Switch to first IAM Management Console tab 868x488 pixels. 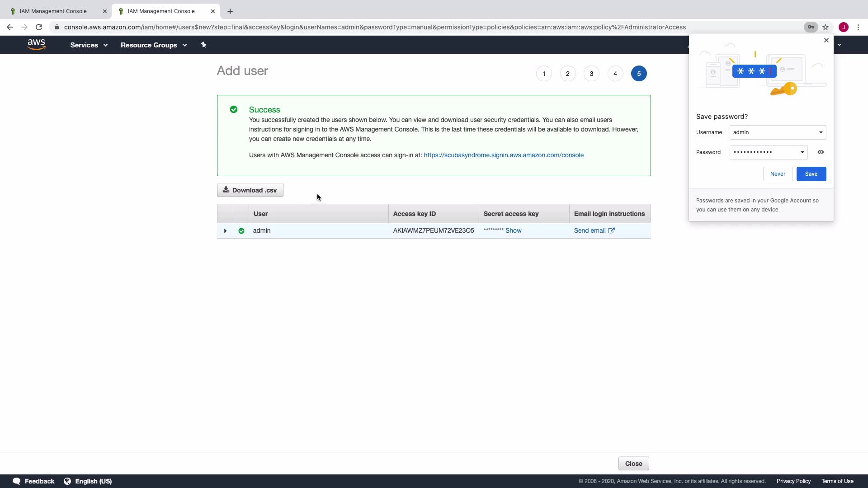point(53,11)
